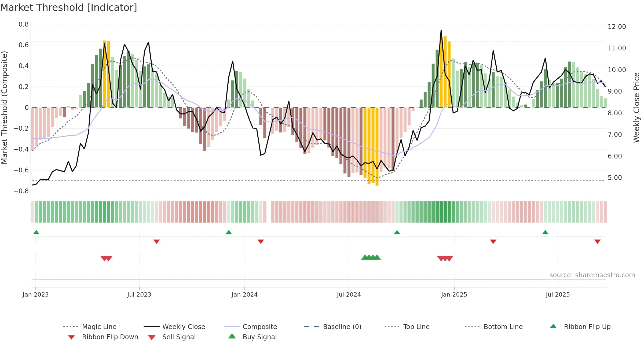644x362 pixels.
Task: Click Sell Signal marker cluster near May 2023
Action: click(107, 258)
